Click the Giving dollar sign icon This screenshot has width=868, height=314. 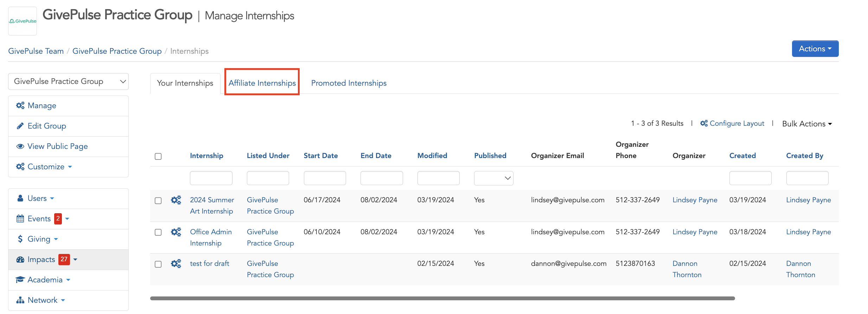(x=20, y=239)
